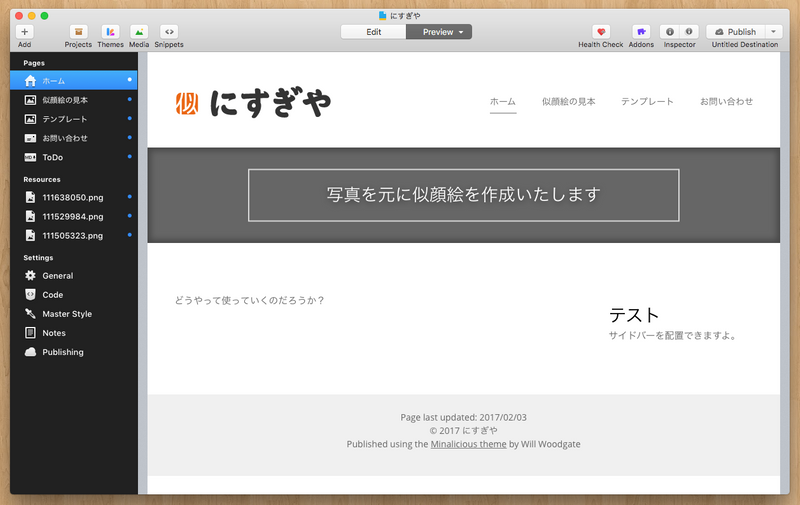Select the 似顔絵の見本 page in sidebar

(x=73, y=100)
